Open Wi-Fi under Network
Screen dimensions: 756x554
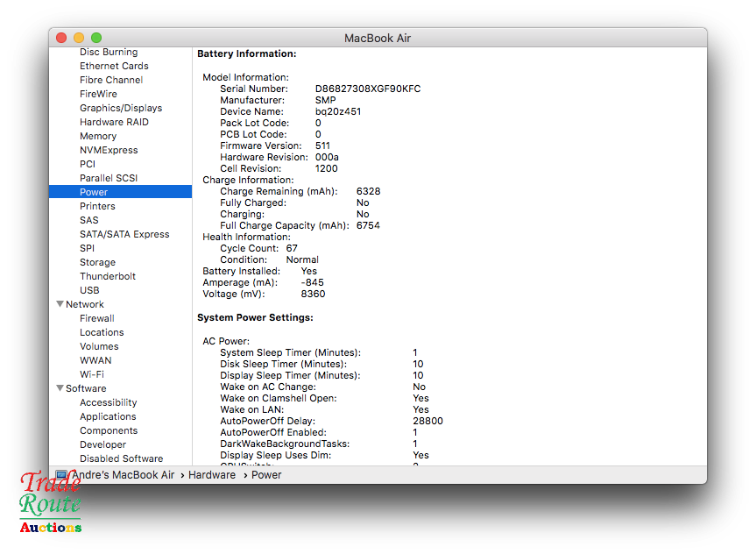[x=92, y=374]
